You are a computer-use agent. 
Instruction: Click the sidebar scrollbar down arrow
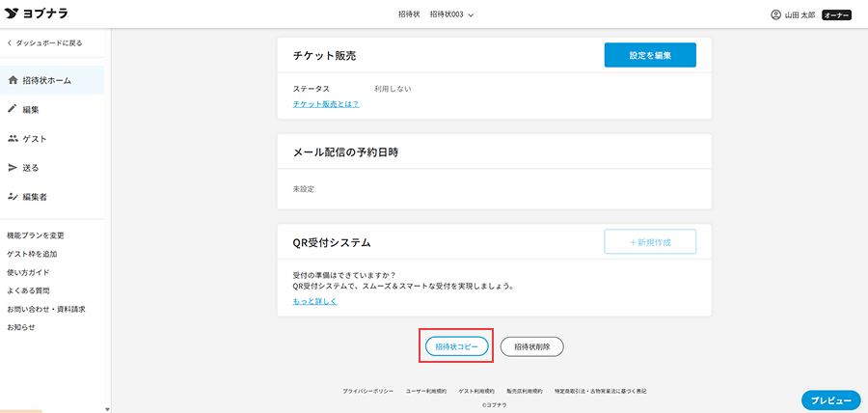107,409
